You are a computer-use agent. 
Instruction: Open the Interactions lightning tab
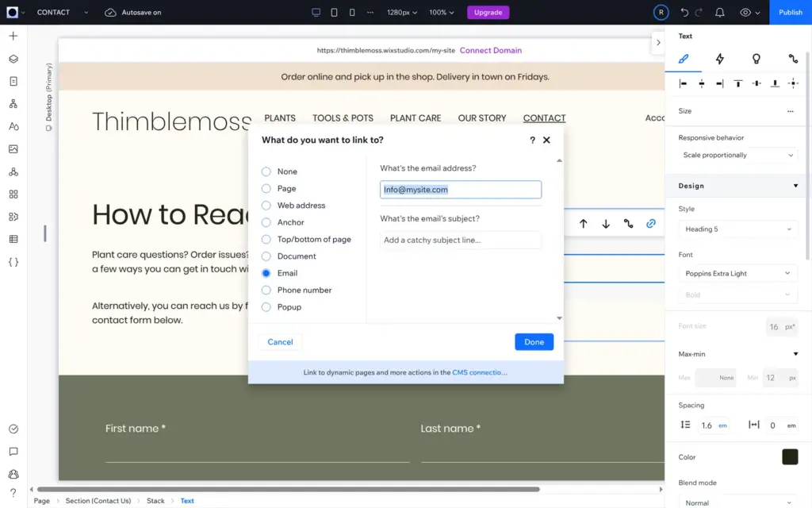[720, 59]
